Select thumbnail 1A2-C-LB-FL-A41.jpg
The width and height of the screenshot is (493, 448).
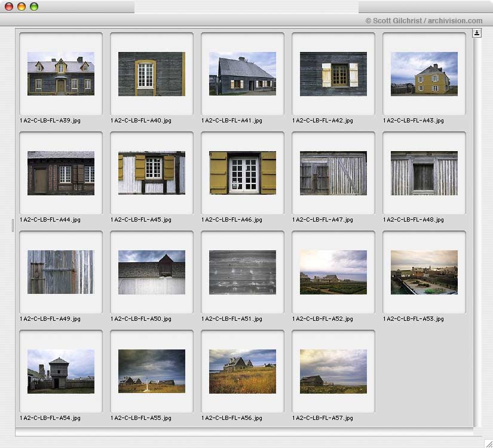click(x=243, y=73)
